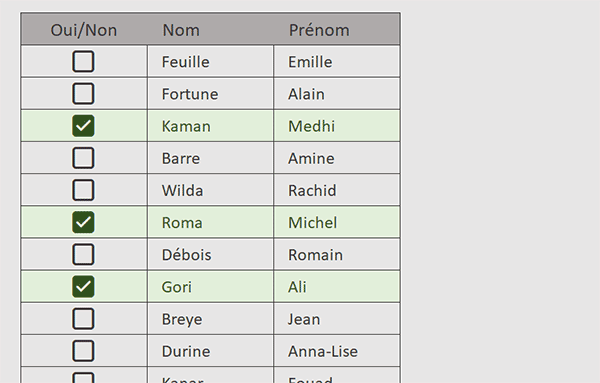Select the Kaman name cell
Screen dimensions: 600x383
point(210,126)
